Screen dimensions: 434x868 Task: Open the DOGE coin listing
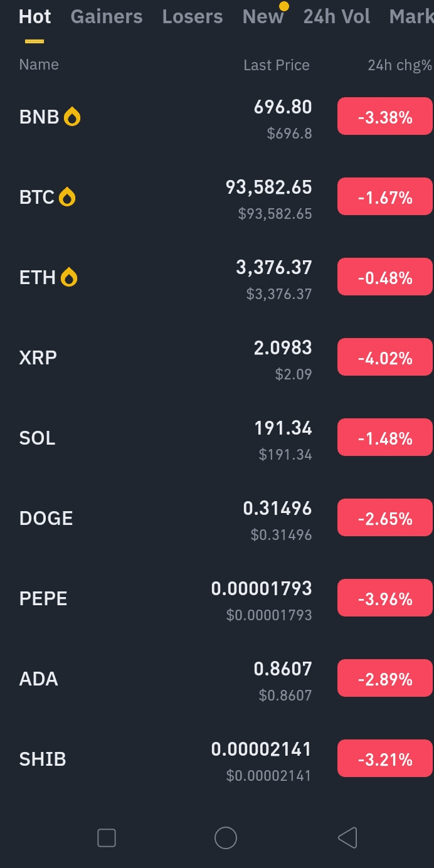[46, 518]
